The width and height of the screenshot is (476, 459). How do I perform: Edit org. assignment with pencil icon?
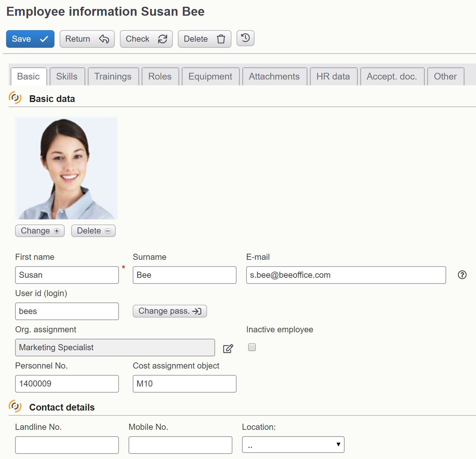click(228, 348)
